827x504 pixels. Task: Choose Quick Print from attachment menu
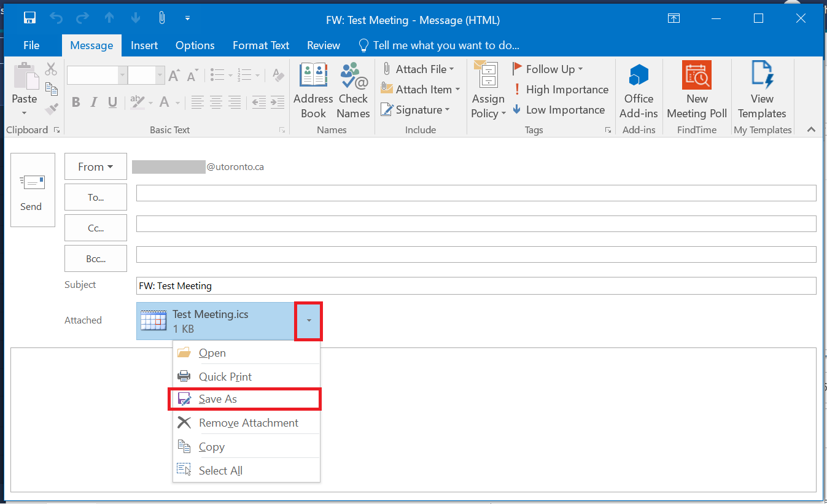point(246,376)
